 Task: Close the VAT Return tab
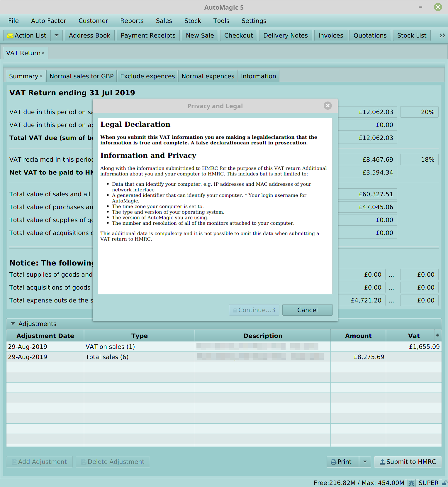43,53
